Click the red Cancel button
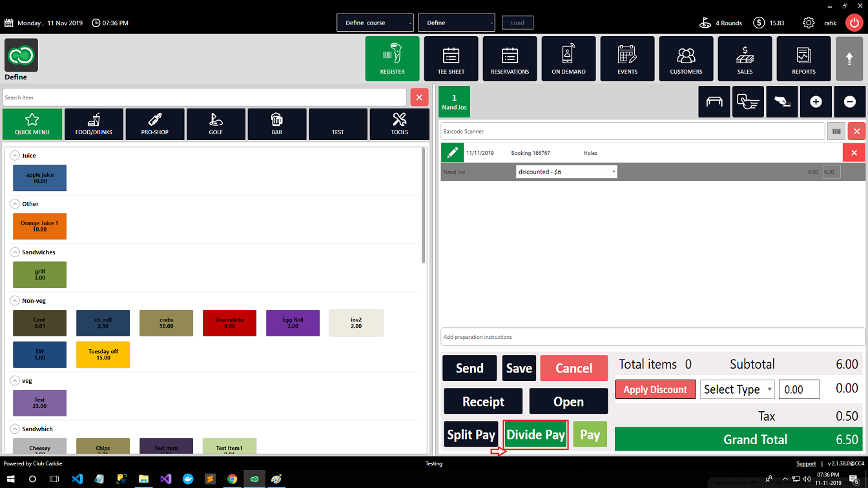 pyautogui.click(x=574, y=368)
